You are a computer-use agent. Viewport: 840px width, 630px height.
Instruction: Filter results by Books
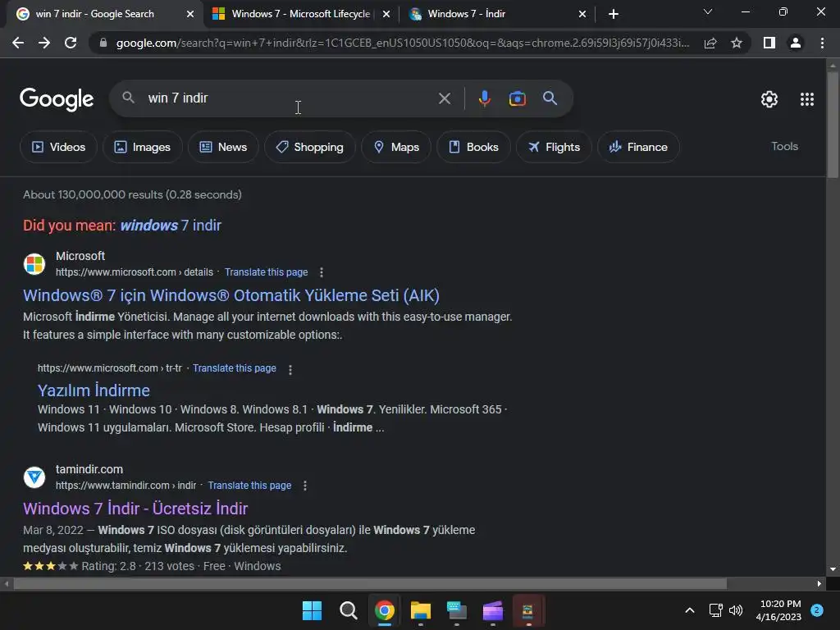pyautogui.click(x=473, y=147)
